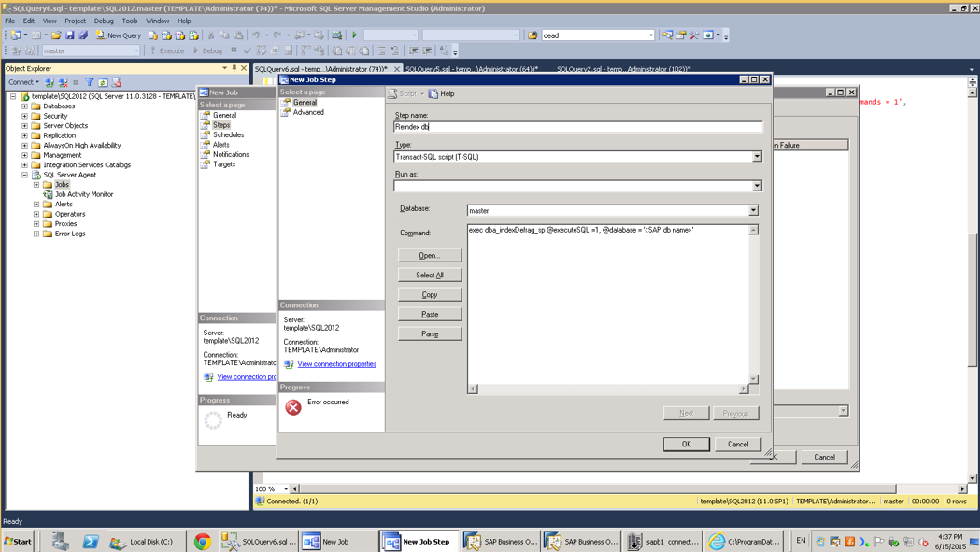Click the Job Activity Monitor icon
This screenshot has width=980, height=552.
[x=48, y=194]
